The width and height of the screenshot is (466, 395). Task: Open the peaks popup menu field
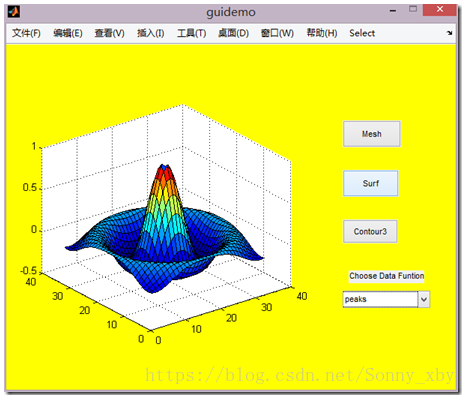click(x=386, y=299)
